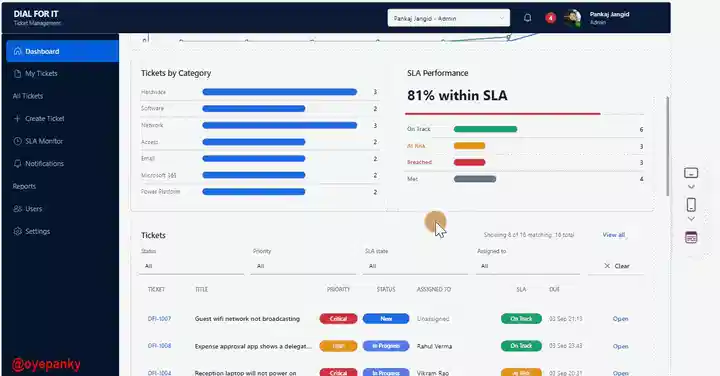Viewport: 720px width, 376px height.
Task: Click PRIORITY column header
Action: (x=338, y=289)
